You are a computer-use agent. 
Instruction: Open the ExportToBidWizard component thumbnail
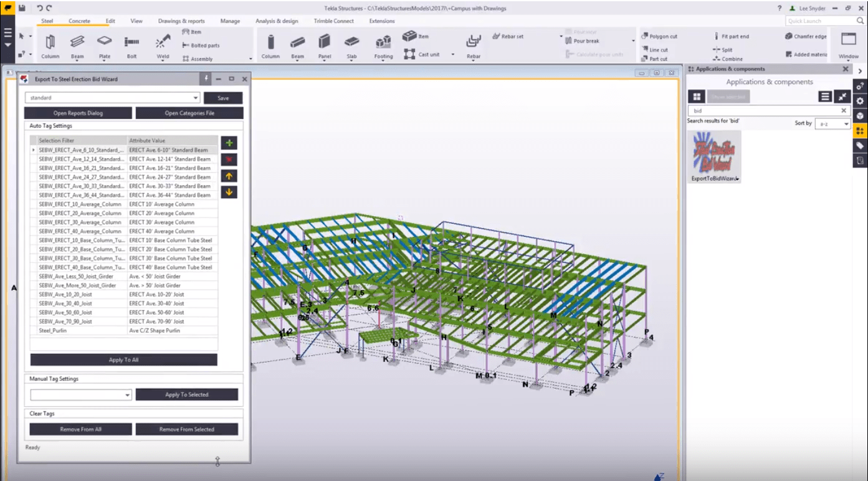click(x=714, y=156)
